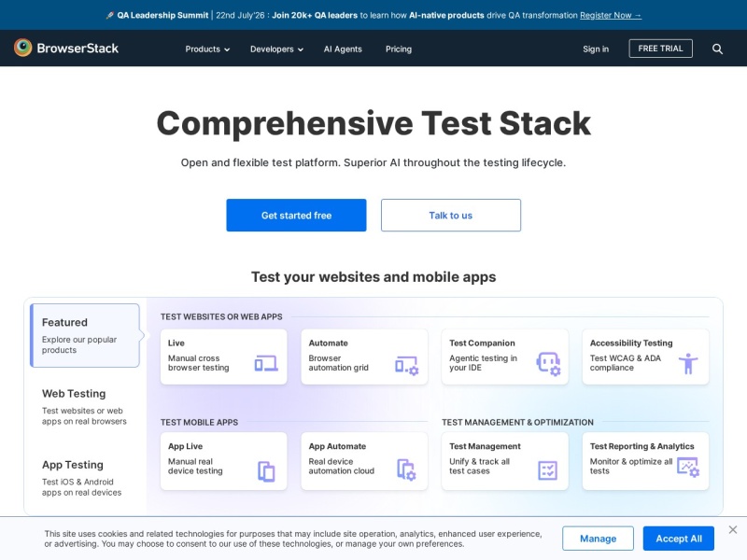Click the Test Reporting chart icon
Image resolution: width=747 pixels, height=560 pixels.
688,468
